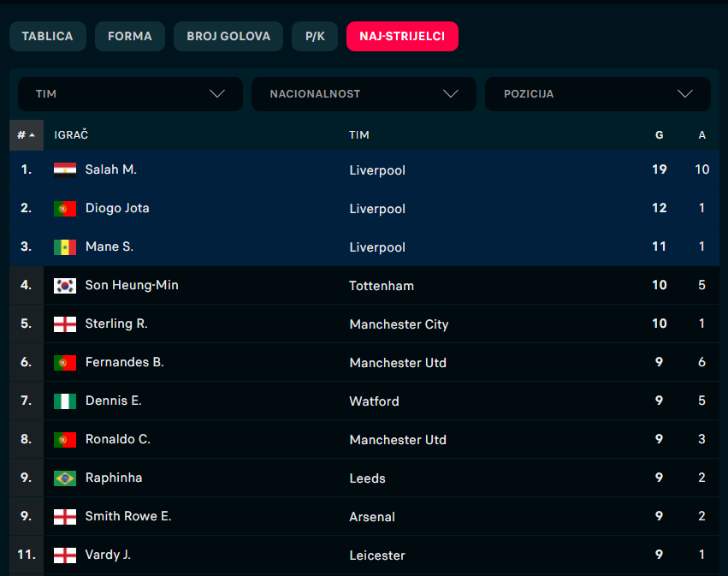728x576 pixels.
Task: Open player Smith Rowe E.
Action: (128, 517)
